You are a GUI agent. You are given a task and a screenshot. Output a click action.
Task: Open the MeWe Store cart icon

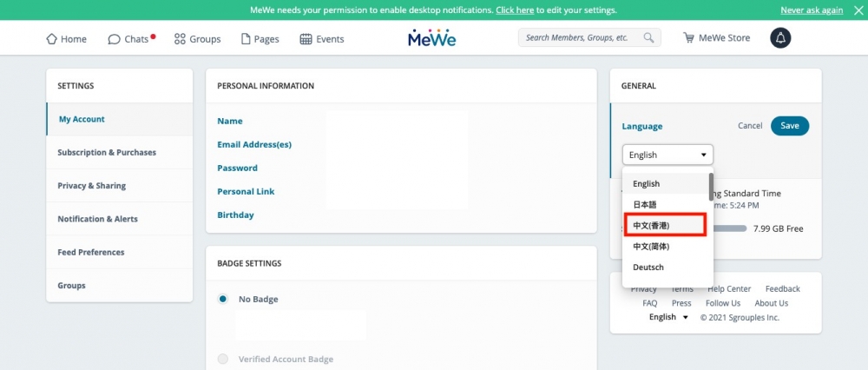coord(688,38)
